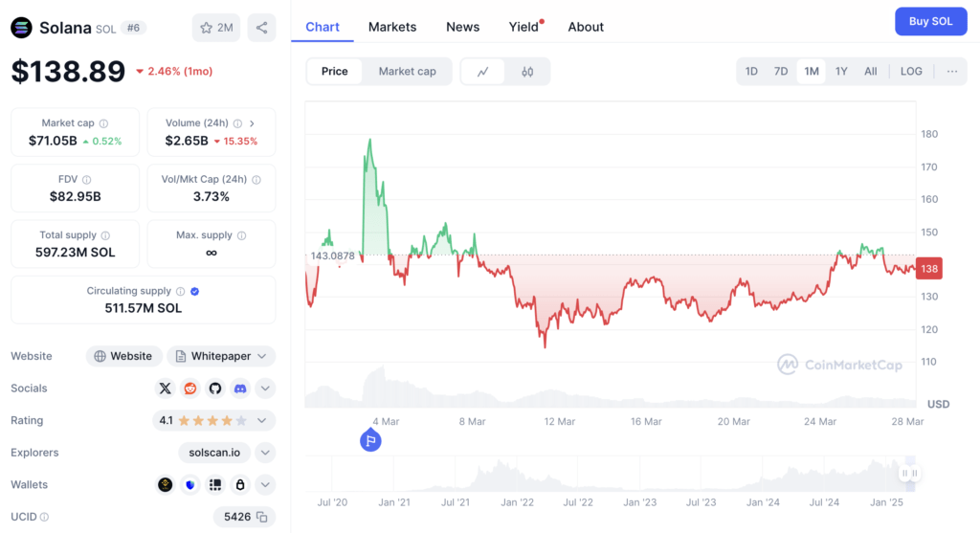Expand the Wallets list
The image size is (980, 533).
click(x=265, y=485)
